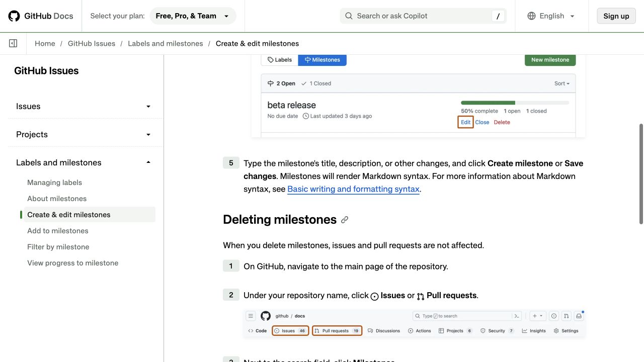
Task: Click the sentence beginning When you delete milestones
Action: [x=354, y=245]
